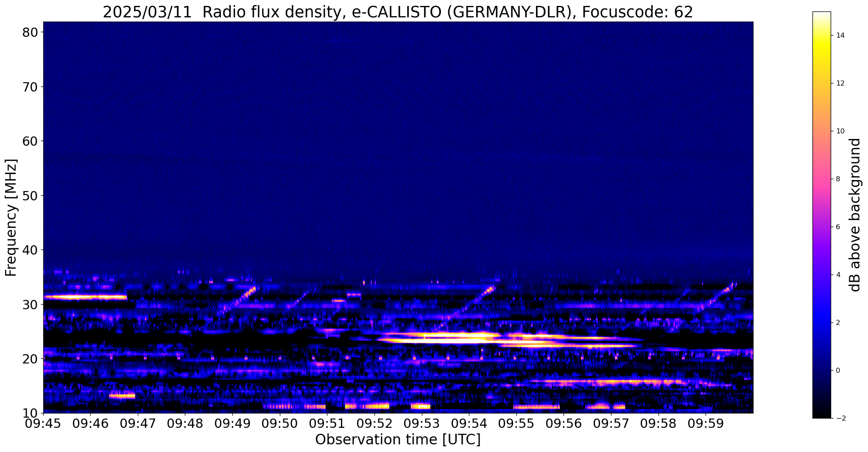Click the 09:48 time tick label
This screenshot has height=452, width=868.
(x=185, y=423)
